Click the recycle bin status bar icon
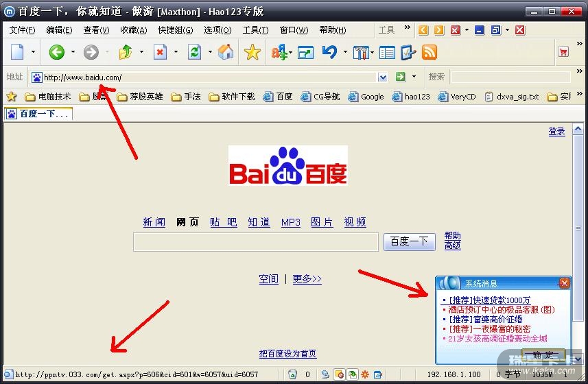This screenshot has height=384, width=588. 292,374
